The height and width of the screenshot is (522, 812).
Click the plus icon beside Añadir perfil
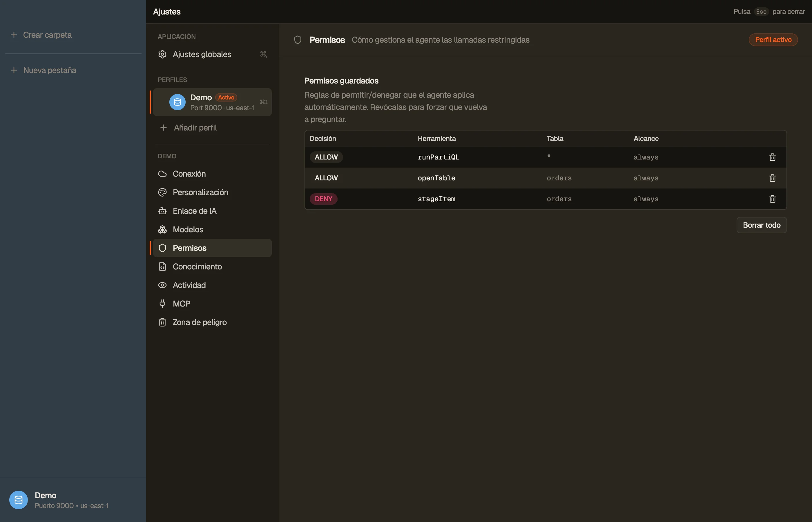pyautogui.click(x=163, y=128)
